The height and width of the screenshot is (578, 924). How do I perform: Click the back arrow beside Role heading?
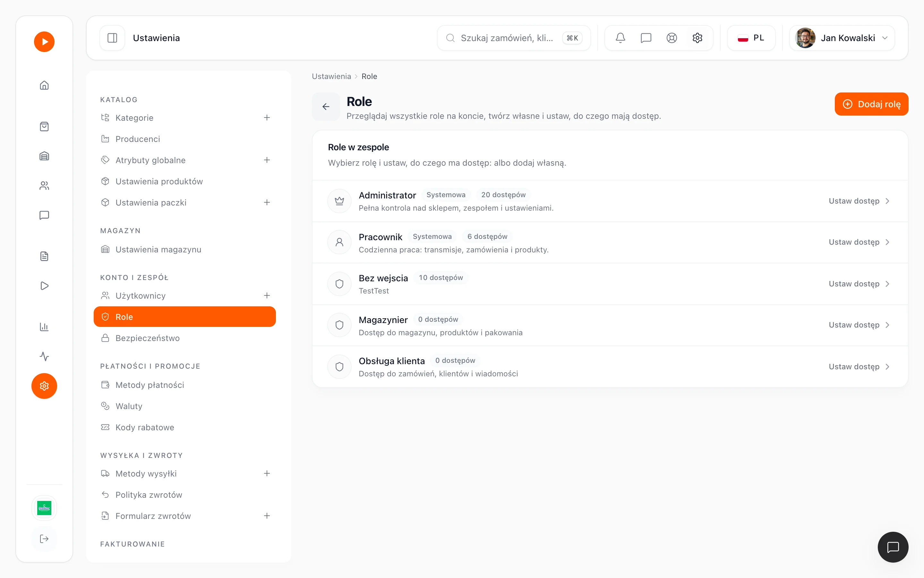[326, 107]
